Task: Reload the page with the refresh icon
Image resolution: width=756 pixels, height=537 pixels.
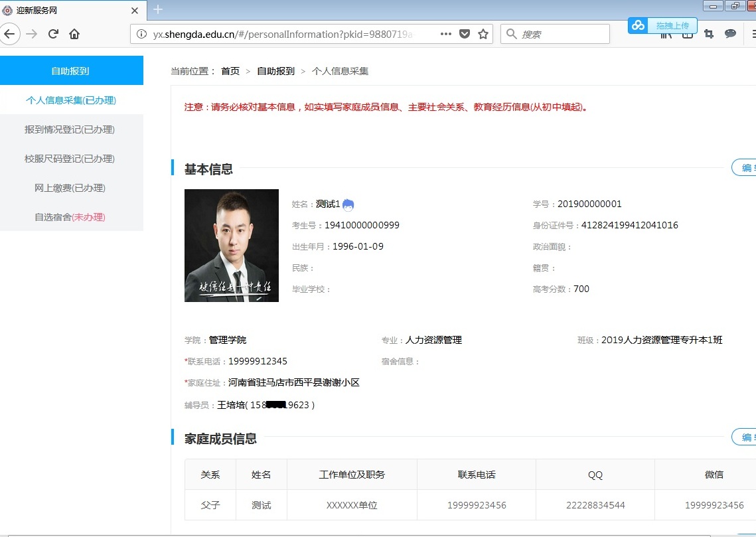Action: (x=54, y=34)
